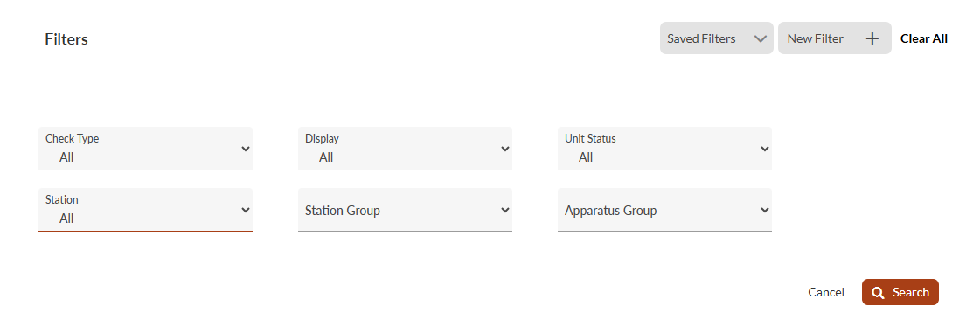Click the Saved Filters chevron arrow
The image size is (980, 327).
[x=760, y=38]
